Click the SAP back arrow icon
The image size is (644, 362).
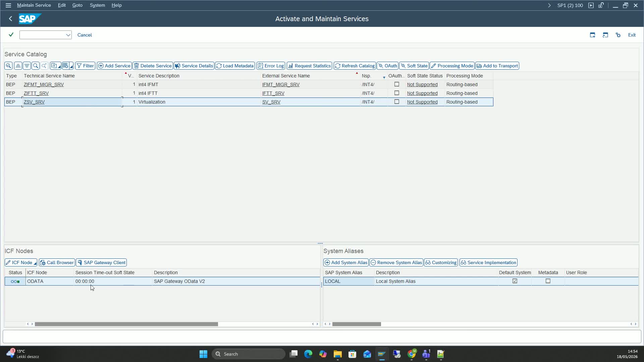[x=10, y=19]
